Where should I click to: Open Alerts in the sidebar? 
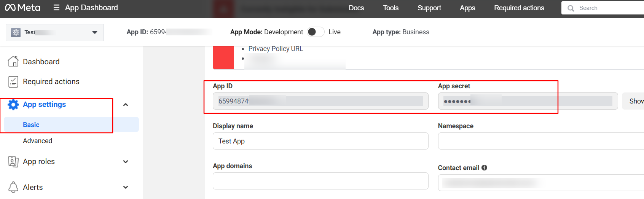click(33, 187)
